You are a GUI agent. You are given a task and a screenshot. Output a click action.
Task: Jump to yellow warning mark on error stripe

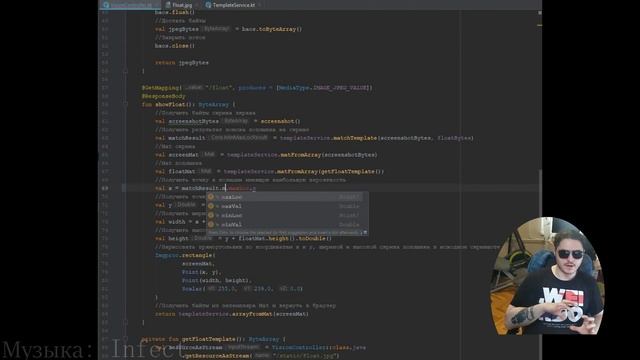point(540,25)
